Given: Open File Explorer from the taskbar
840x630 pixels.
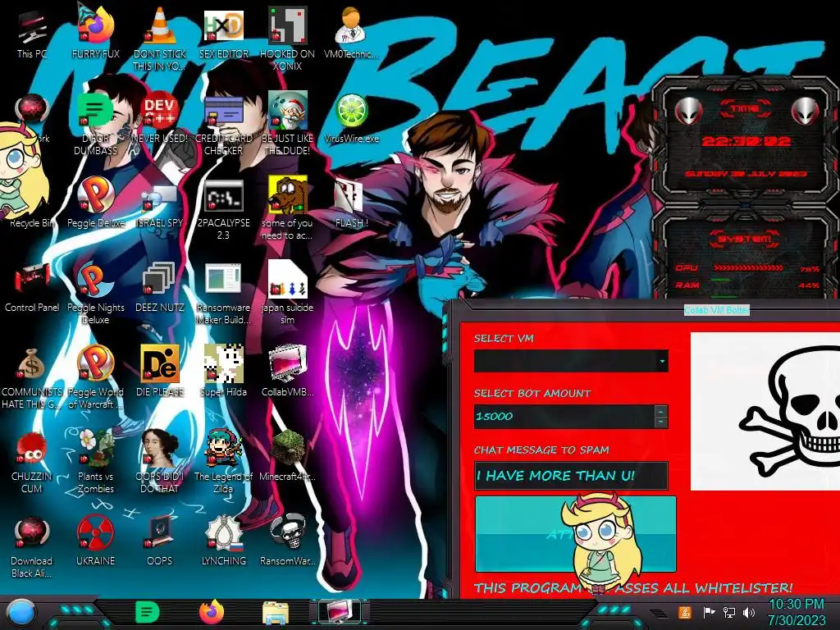Looking at the screenshot, I should (276, 612).
